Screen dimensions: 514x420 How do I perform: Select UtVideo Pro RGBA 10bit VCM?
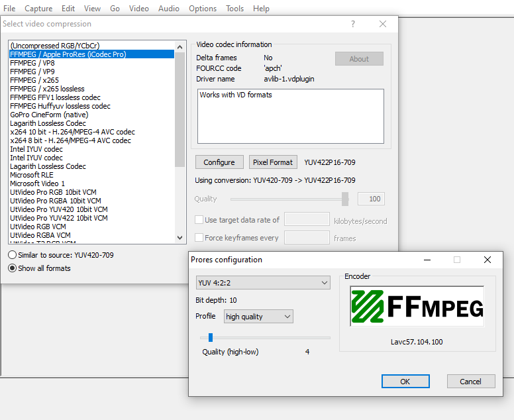pyautogui.click(x=92, y=201)
